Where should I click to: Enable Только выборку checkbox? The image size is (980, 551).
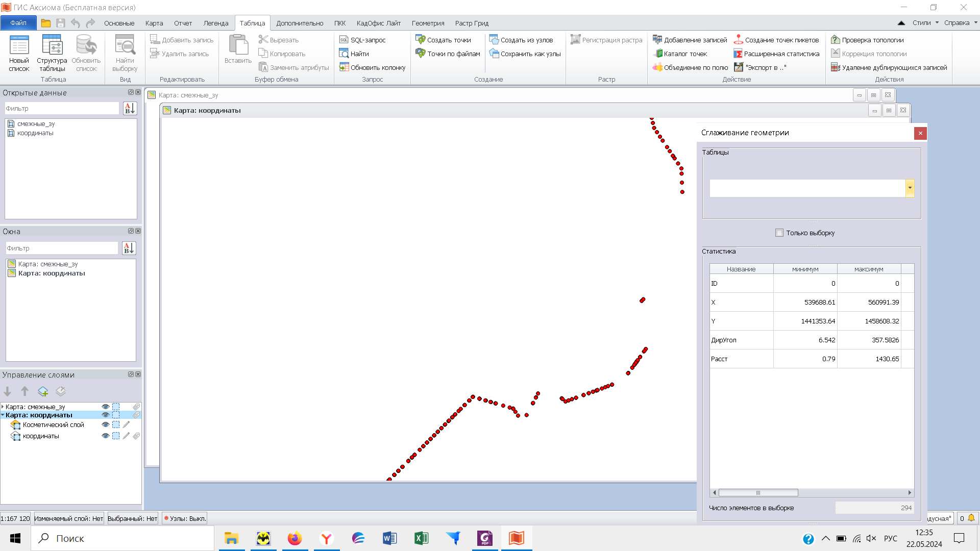click(779, 233)
